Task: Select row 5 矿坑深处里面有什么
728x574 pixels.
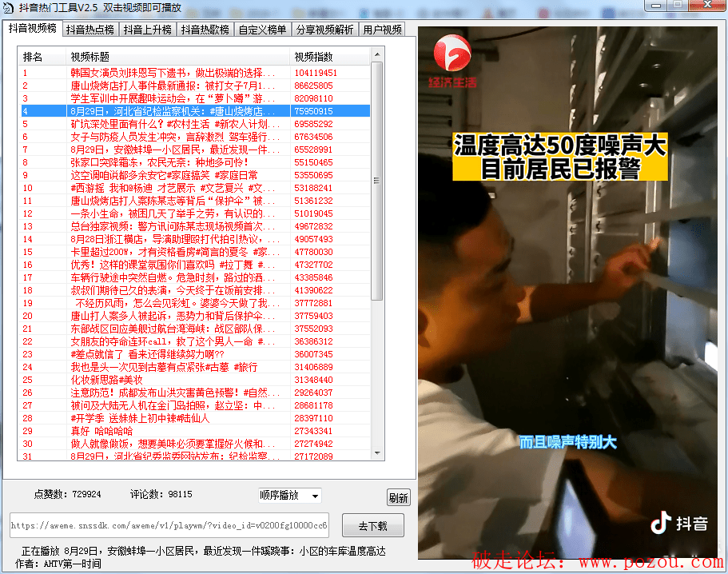Action: [x=196, y=124]
